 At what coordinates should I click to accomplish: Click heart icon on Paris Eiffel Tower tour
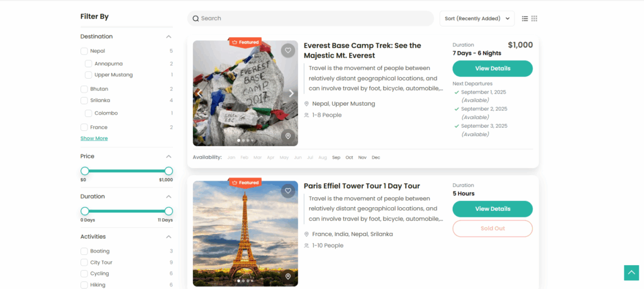(x=287, y=190)
